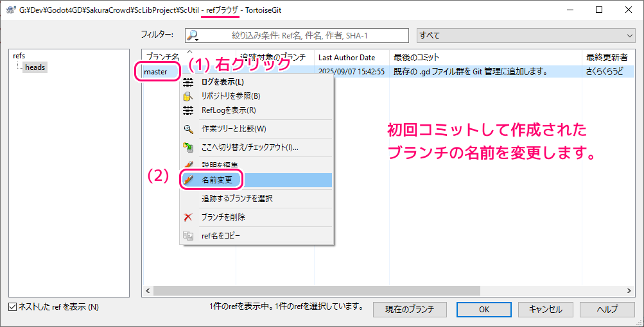Toggle the ネストした ref を表示 checkbox

click(x=13, y=307)
